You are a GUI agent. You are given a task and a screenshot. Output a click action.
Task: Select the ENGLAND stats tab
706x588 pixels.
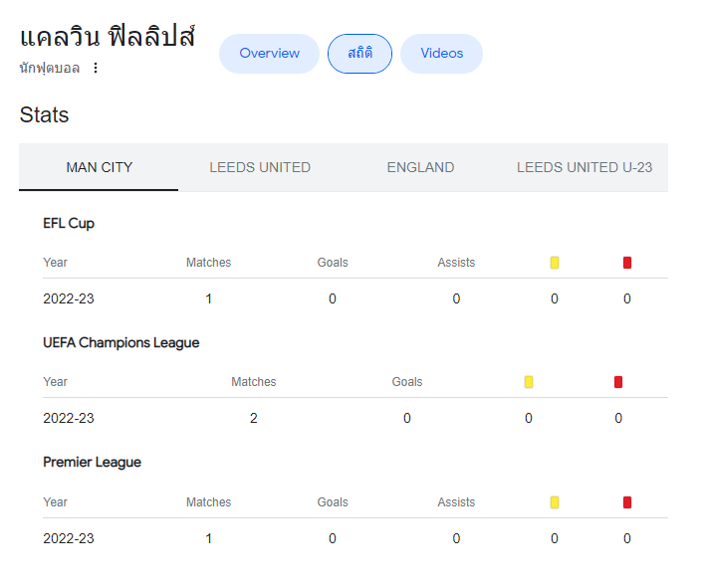[420, 167]
